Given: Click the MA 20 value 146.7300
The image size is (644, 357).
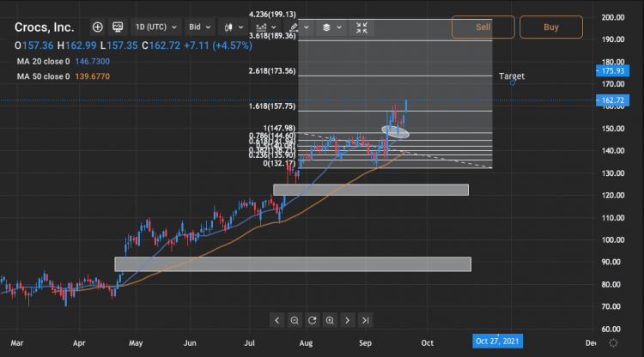Looking at the screenshot, I should (x=93, y=62).
